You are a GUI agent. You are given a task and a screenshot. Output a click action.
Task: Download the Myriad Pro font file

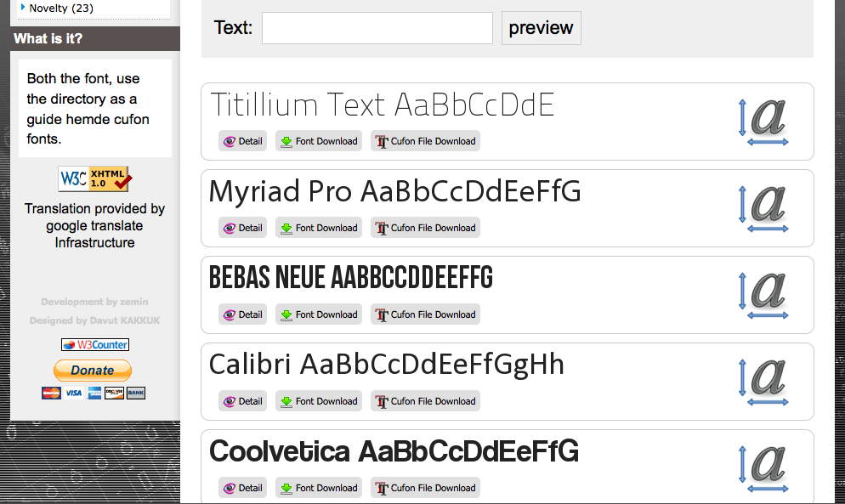coord(319,228)
